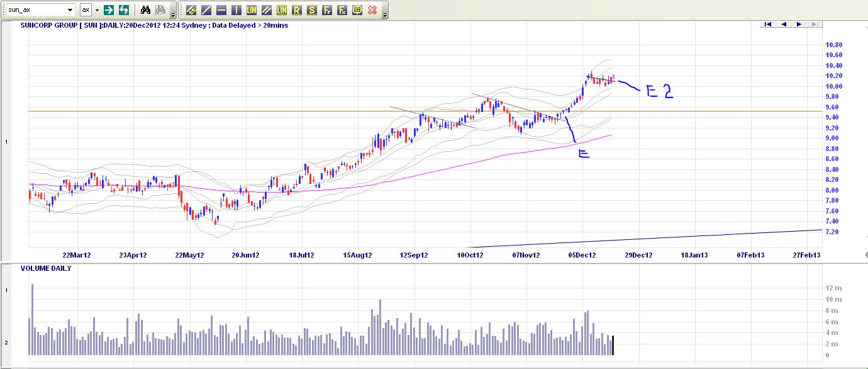This screenshot has width=868, height=369.
Task: Click the yellow C comment tool icon
Action: coord(357,10)
